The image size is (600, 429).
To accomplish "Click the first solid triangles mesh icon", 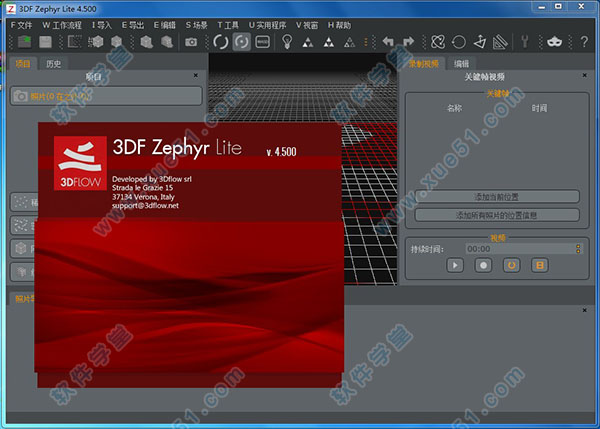I will pos(308,42).
